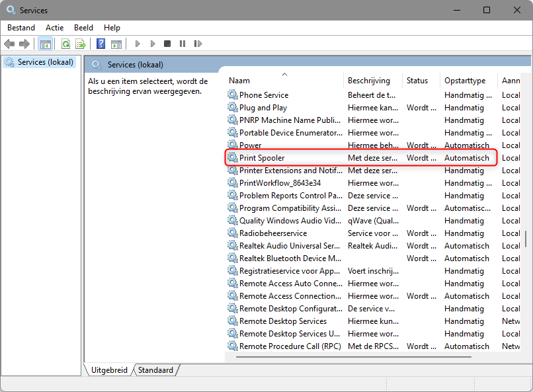Click the 'De service v...' description cell
Viewport: 533px width, 392px height.
[371, 309]
